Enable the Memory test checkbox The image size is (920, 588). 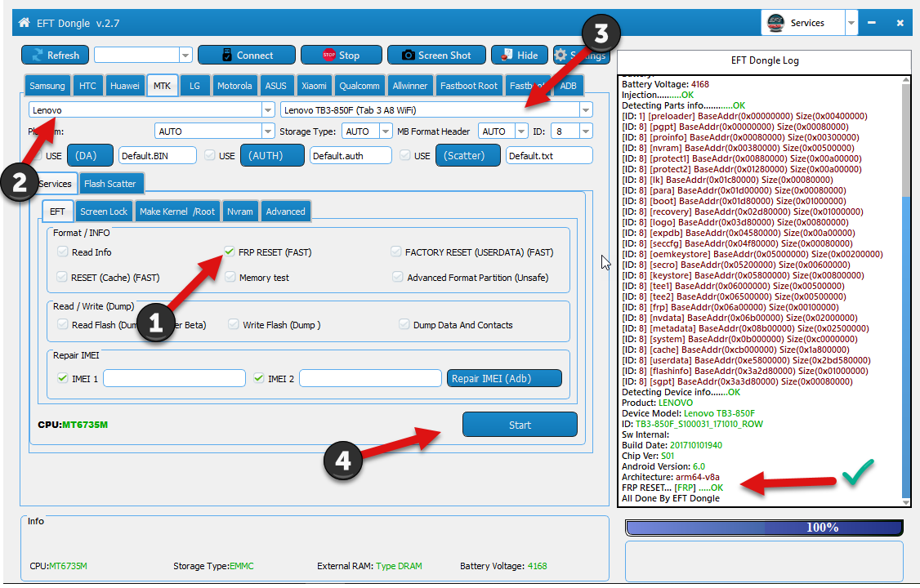[230, 277]
